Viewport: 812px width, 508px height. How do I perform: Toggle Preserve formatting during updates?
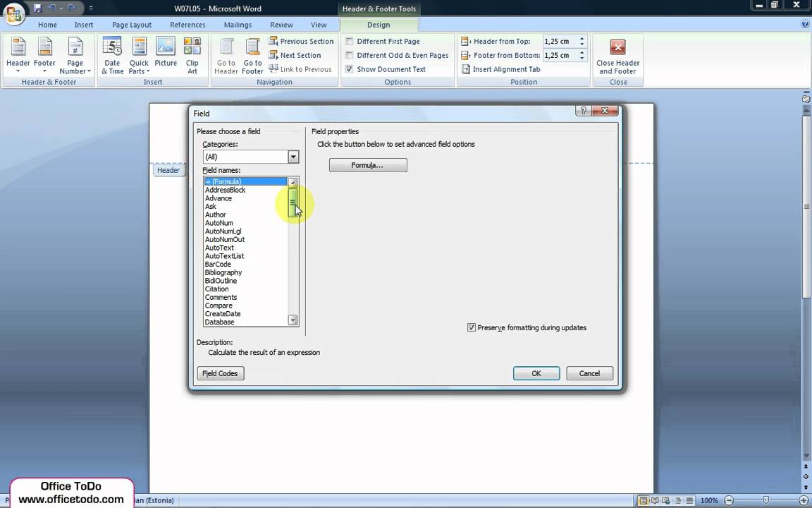472,327
